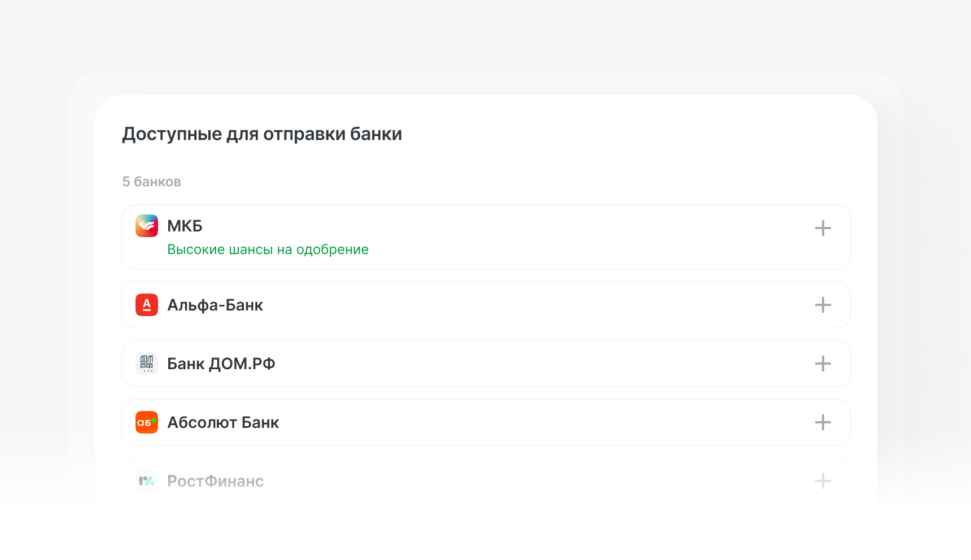Click 'Высокие шансы на одобрение' label

(x=268, y=250)
